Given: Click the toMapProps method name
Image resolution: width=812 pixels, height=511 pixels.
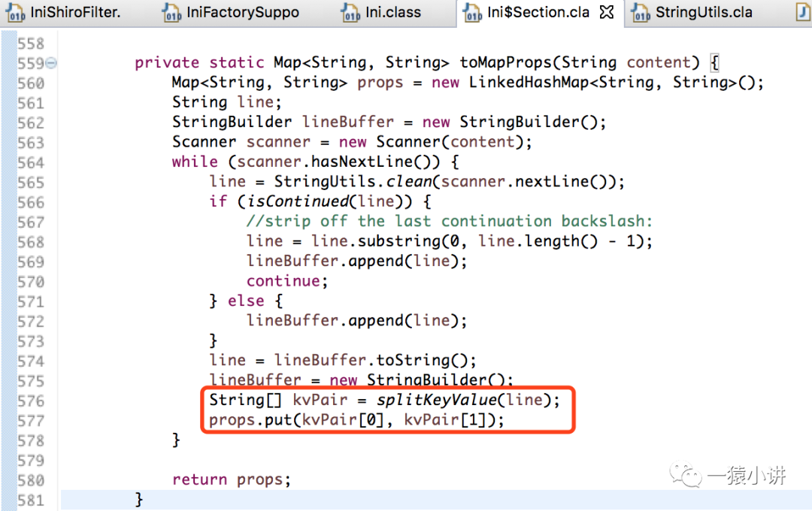Looking at the screenshot, I should [x=506, y=62].
